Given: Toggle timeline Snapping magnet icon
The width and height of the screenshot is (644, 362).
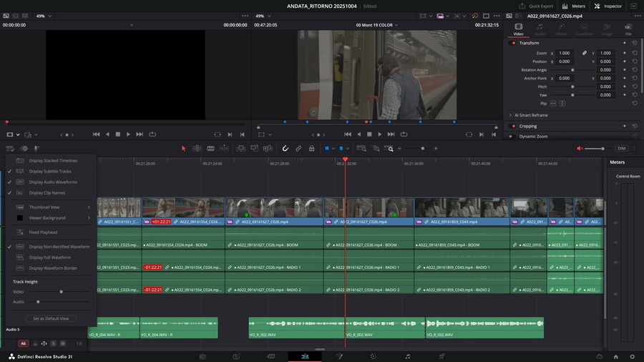Looking at the screenshot, I should pyautogui.click(x=285, y=149).
